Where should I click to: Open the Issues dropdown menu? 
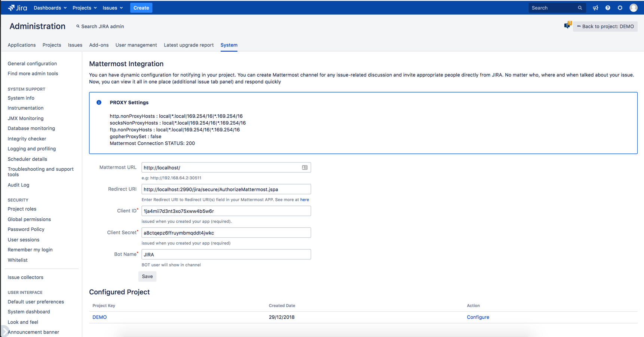[x=113, y=8]
